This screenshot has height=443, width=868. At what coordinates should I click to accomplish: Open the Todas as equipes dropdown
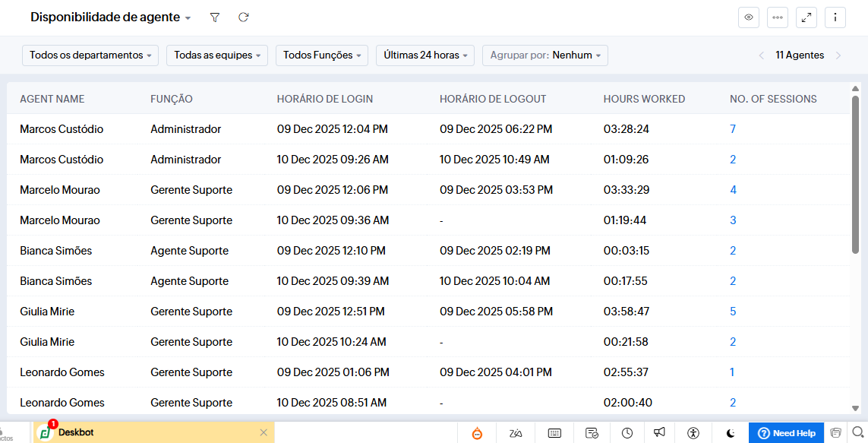coord(217,55)
